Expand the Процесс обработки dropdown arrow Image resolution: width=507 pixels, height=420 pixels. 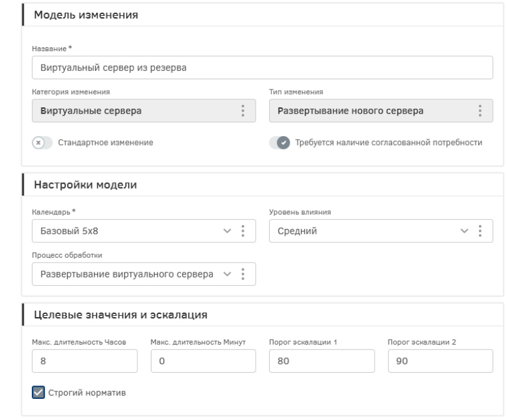(x=227, y=274)
